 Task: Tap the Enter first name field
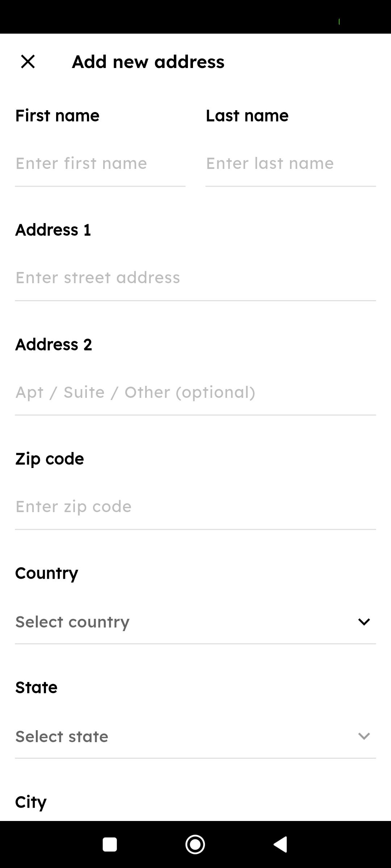click(100, 163)
